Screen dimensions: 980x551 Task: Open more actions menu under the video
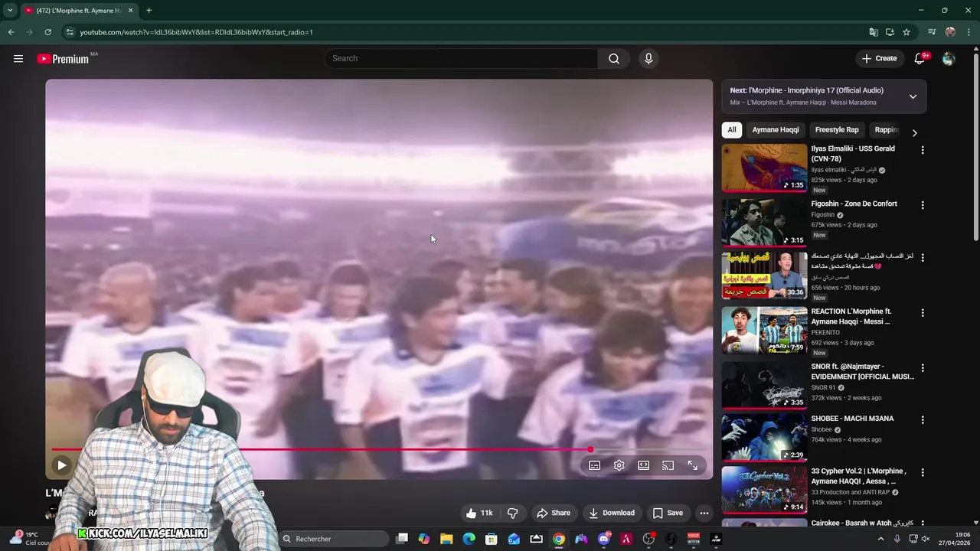coord(704,513)
